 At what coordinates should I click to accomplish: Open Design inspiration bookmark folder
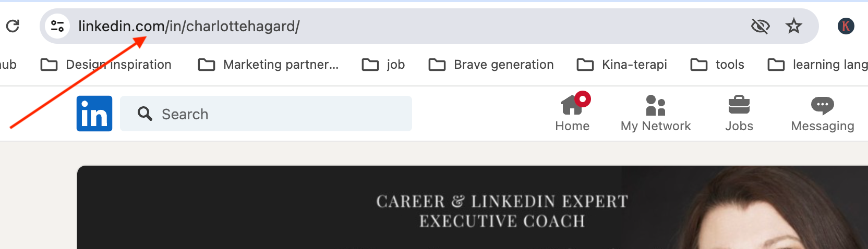[106, 65]
